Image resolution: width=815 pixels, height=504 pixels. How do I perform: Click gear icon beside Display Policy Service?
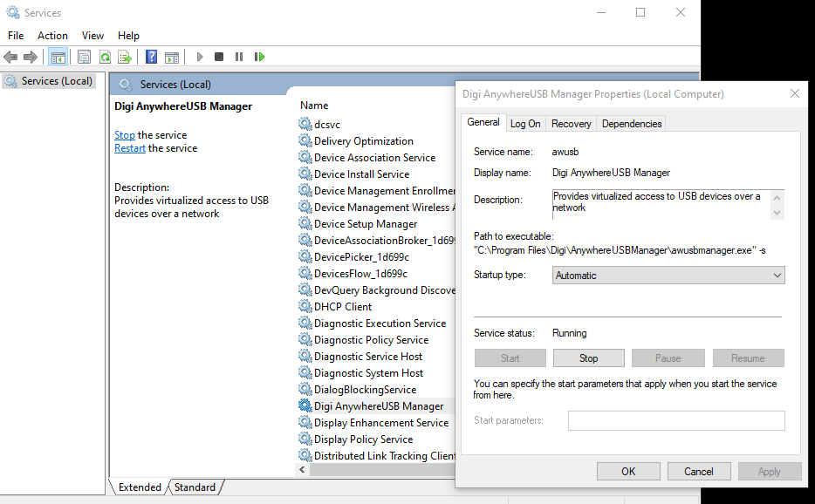point(305,439)
